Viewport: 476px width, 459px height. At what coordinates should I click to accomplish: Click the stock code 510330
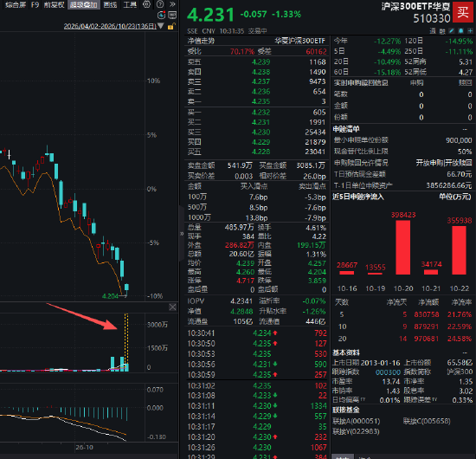point(432,18)
